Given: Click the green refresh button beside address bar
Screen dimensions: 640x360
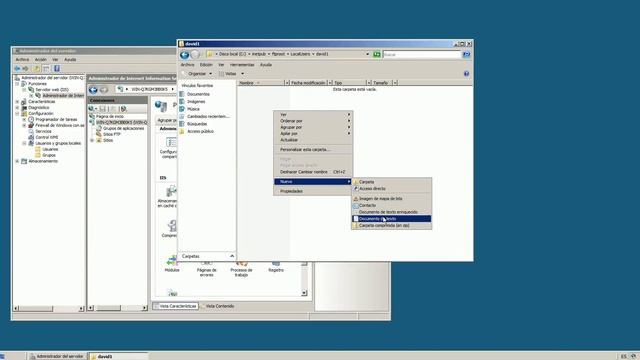Looking at the screenshot, I should pyautogui.click(x=377, y=54).
